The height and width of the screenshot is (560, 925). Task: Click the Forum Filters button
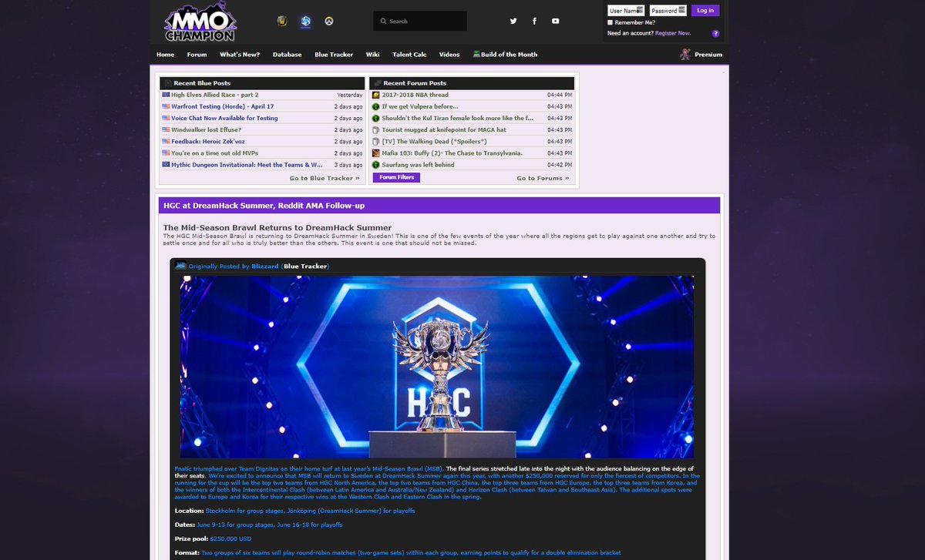[396, 177]
